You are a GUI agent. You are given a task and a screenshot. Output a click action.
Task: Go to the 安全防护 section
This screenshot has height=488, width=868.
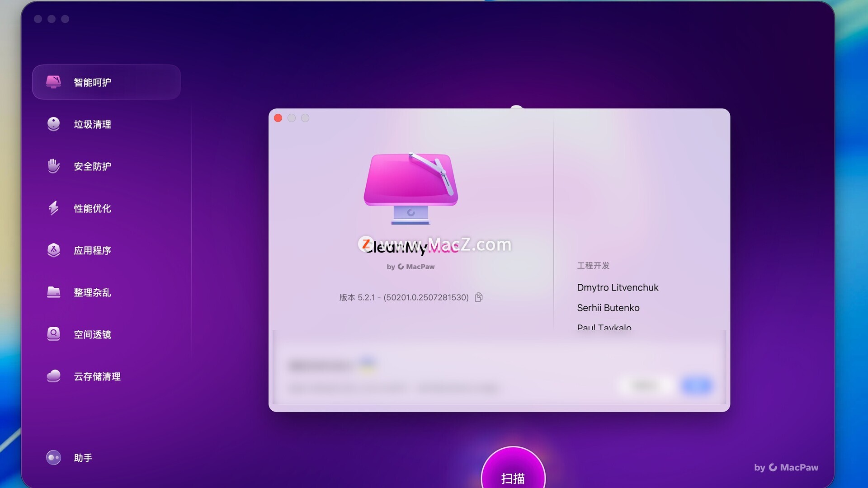coord(92,166)
